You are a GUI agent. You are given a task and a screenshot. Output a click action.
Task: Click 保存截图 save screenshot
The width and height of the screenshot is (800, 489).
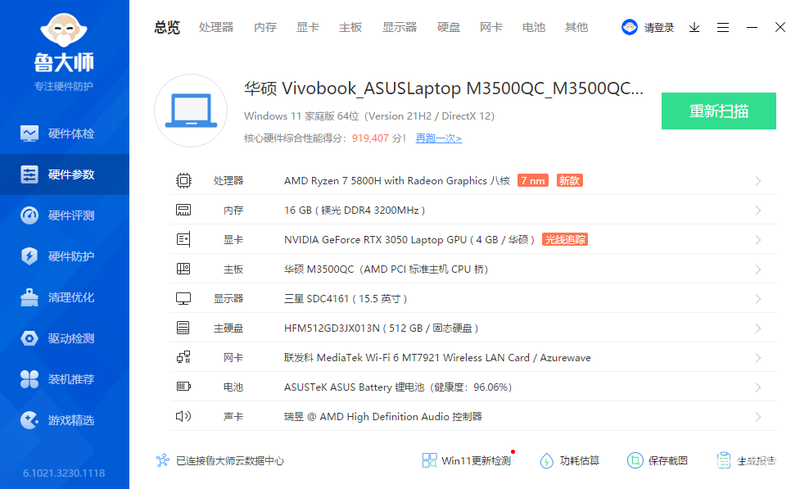click(x=657, y=460)
